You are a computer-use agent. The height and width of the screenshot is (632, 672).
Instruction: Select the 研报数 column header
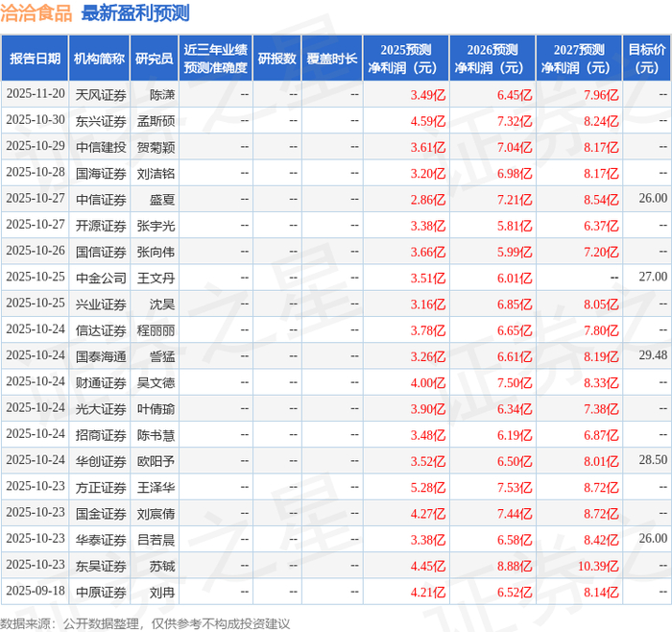coord(276,59)
